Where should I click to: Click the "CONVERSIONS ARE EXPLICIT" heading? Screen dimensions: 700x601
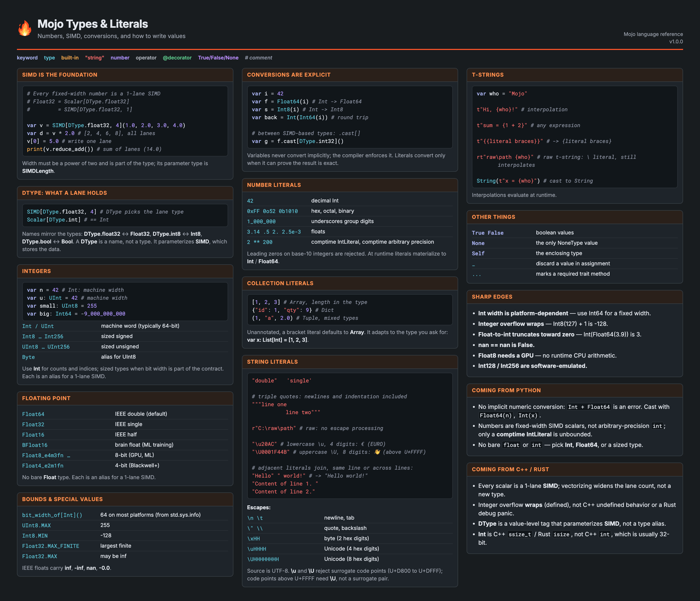(x=289, y=75)
